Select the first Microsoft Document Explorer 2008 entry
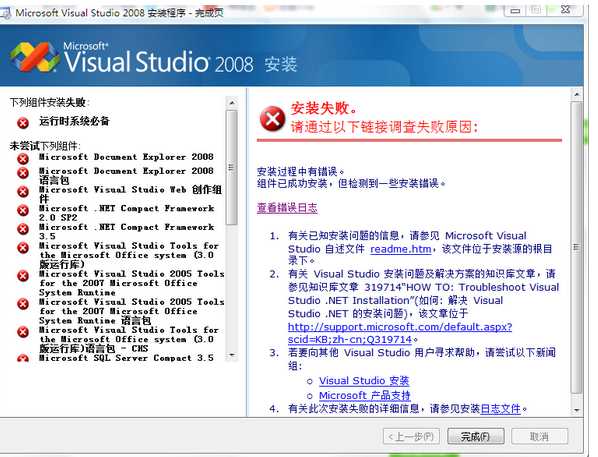Viewport: 598px width, 457px height. 126,157
